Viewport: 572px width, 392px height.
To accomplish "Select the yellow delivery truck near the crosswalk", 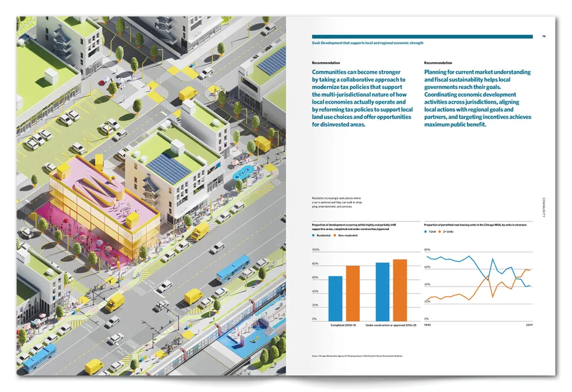I will 115,301.
